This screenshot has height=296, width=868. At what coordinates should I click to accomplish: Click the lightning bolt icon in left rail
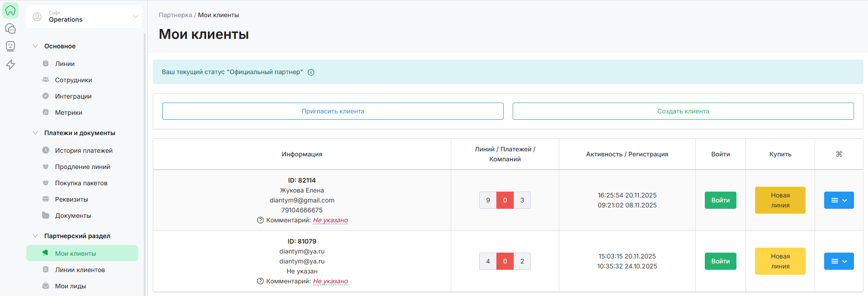pos(10,65)
